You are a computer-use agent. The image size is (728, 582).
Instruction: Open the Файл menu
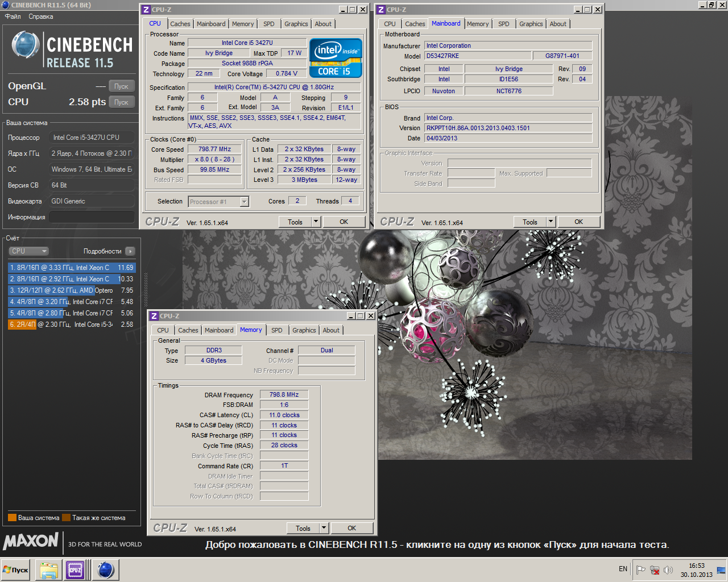click(x=13, y=16)
